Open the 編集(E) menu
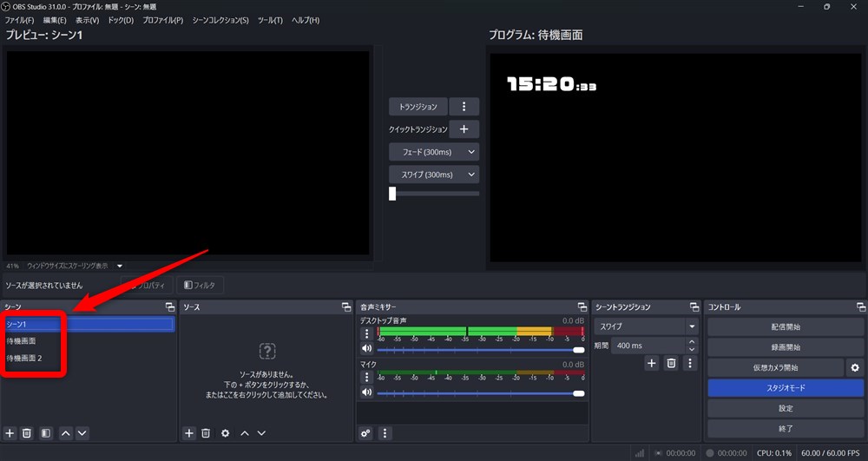 pos(55,20)
